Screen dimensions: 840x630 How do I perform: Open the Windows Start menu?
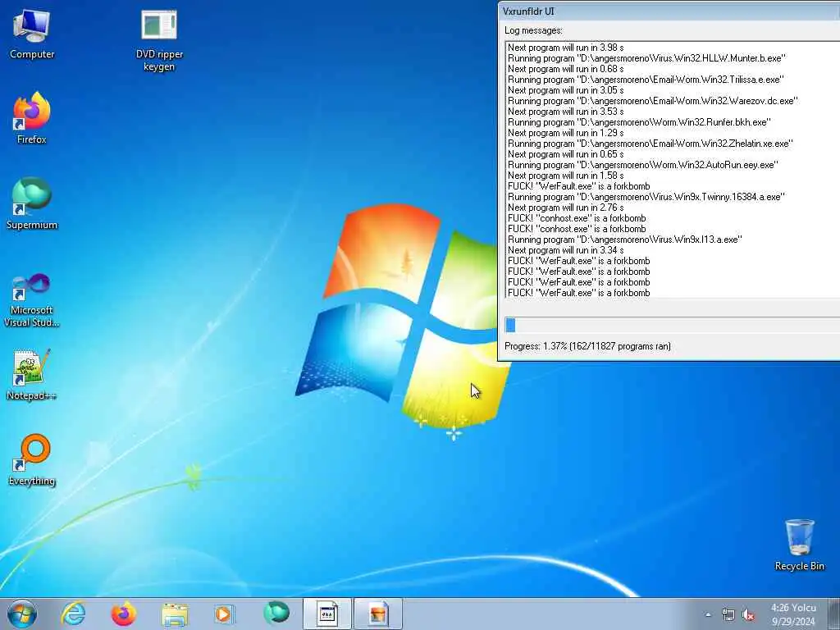point(22,614)
